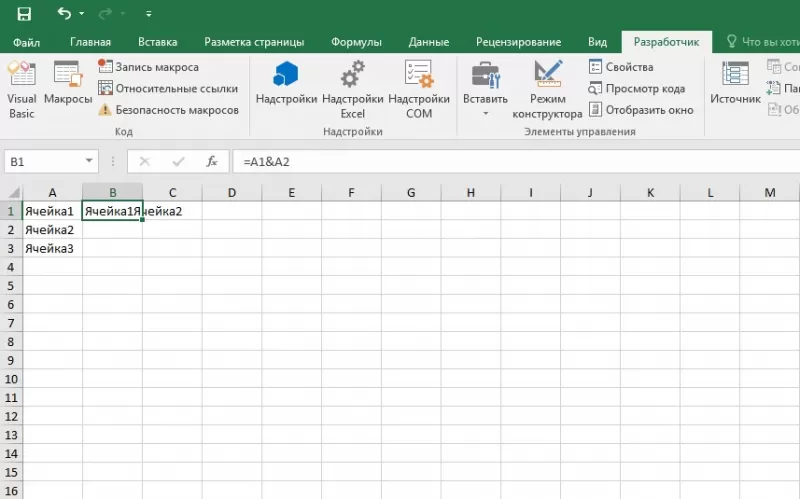800x499 pixels.
Task: Select cell A3 containing Ячейка3
Action: (x=52, y=248)
